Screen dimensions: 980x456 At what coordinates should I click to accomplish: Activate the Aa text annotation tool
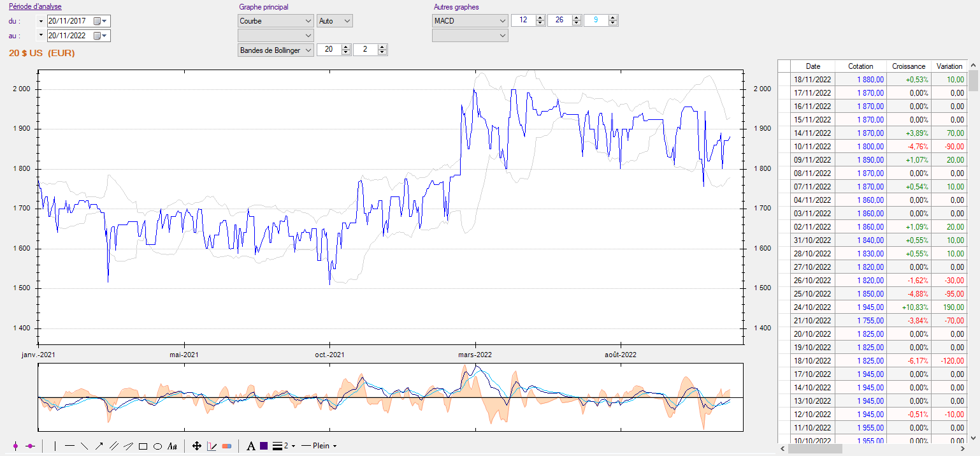click(x=172, y=446)
